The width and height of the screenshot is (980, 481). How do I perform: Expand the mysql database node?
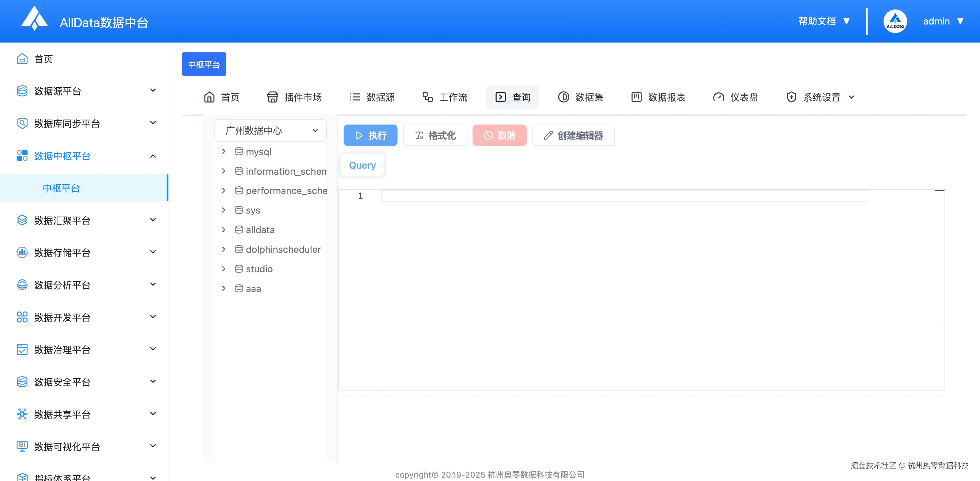point(224,152)
